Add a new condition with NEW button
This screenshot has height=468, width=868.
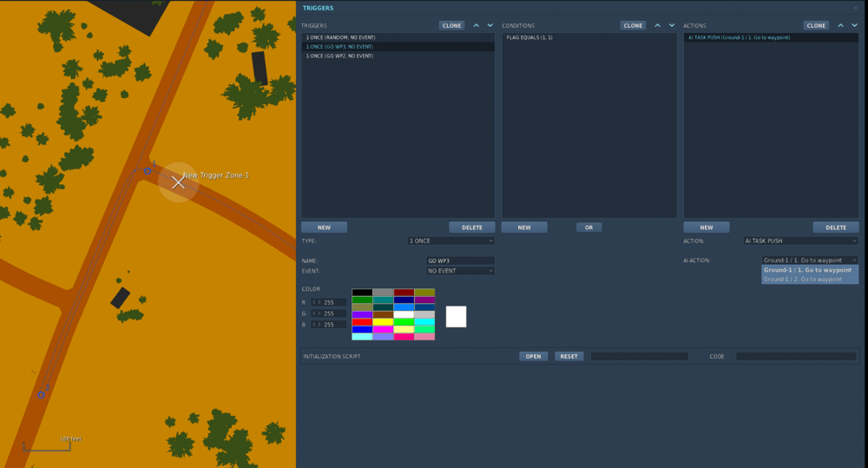pos(523,227)
